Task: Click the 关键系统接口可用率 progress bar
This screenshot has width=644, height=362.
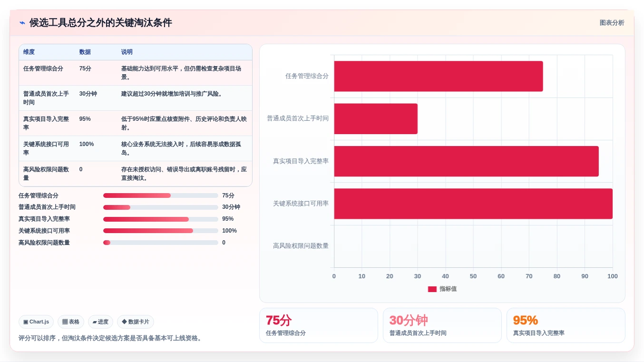Action: (x=161, y=231)
